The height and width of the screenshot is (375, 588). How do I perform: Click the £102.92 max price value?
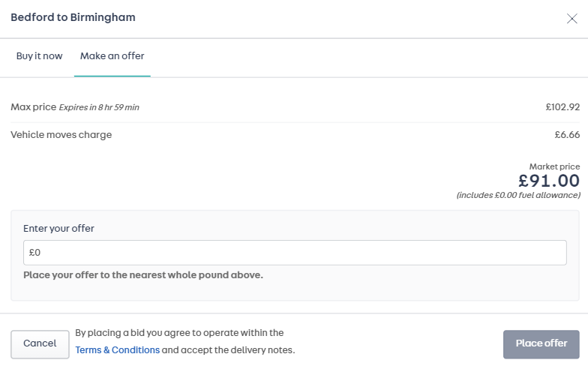[x=562, y=107]
